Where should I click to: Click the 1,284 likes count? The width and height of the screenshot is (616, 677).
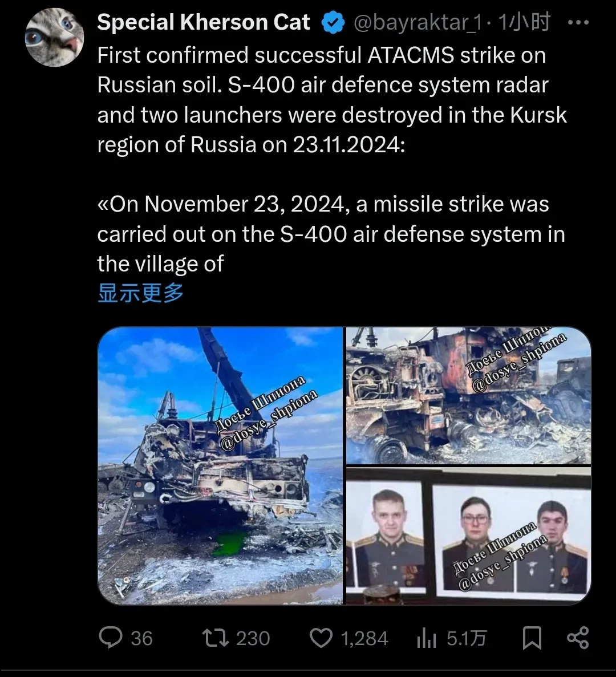tap(365, 639)
